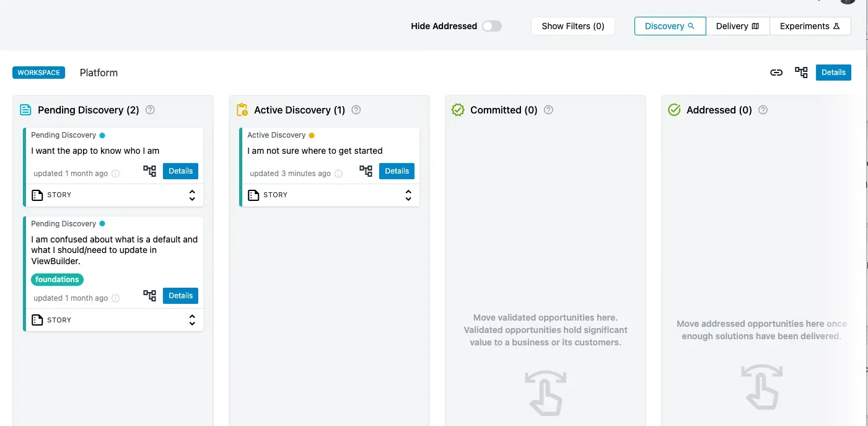Open tree view on the "I want the app to know who I am" card
The image size is (868, 426).
click(149, 171)
